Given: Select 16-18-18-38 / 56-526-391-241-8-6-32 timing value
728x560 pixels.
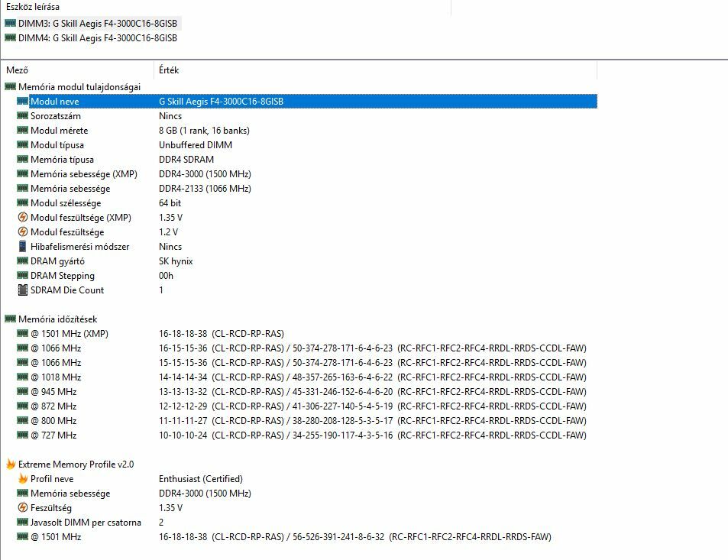Looking at the screenshot, I should click(x=354, y=537).
